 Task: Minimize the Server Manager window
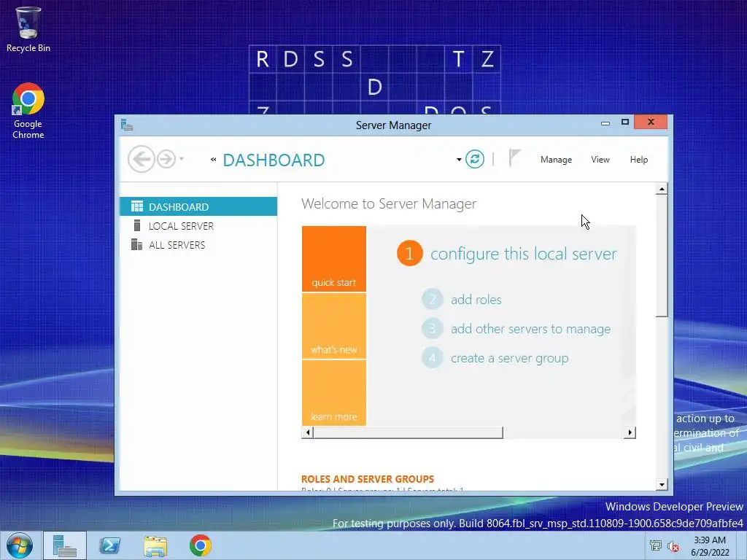[605, 122]
